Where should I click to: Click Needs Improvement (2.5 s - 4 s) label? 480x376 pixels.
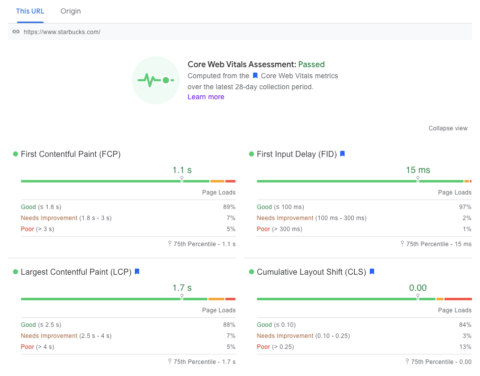point(66,336)
